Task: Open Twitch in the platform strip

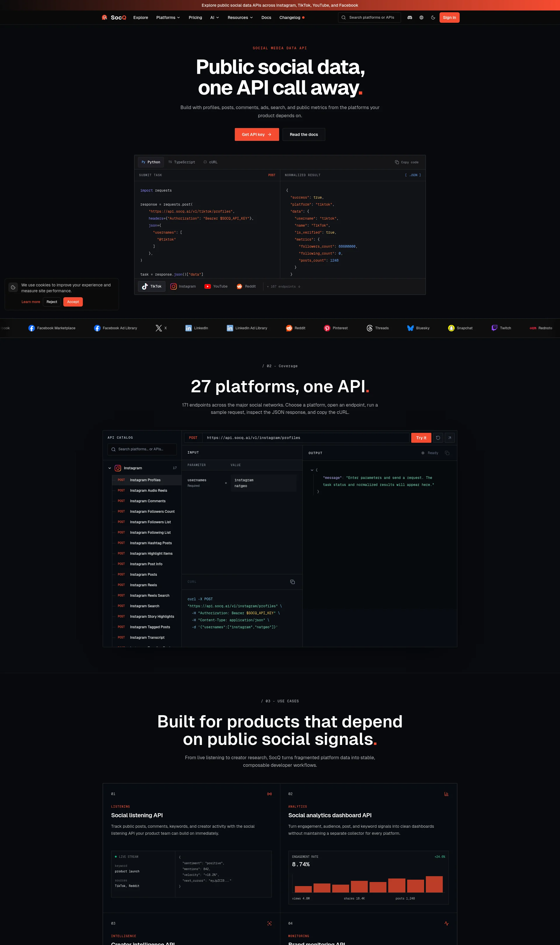Action: pyautogui.click(x=501, y=328)
